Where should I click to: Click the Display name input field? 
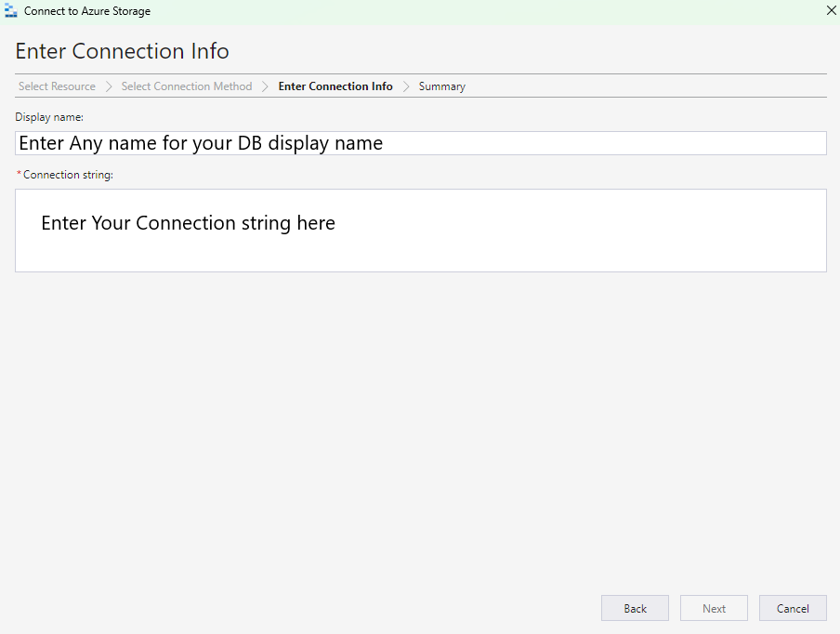coord(421,143)
